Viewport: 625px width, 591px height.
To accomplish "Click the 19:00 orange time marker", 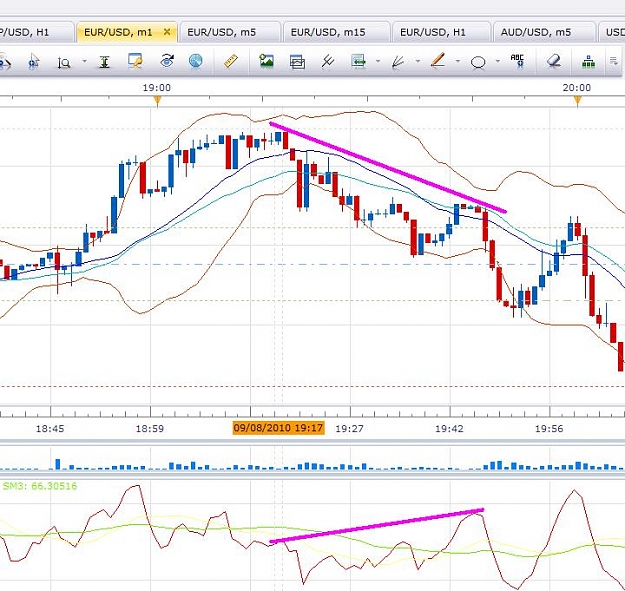I will point(157,101).
